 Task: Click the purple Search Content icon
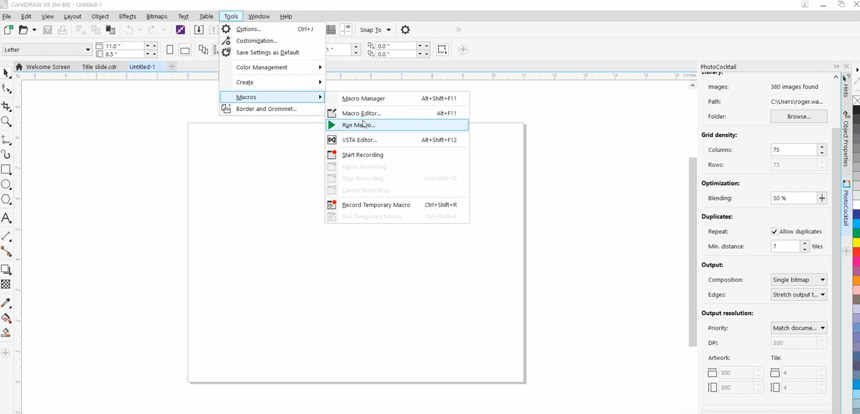[180, 30]
